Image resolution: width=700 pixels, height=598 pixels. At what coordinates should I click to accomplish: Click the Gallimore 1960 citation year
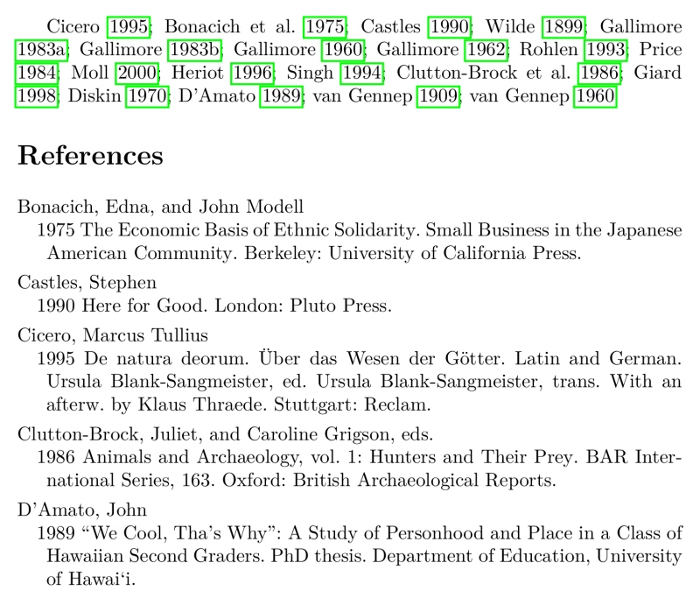coord(343,50)
